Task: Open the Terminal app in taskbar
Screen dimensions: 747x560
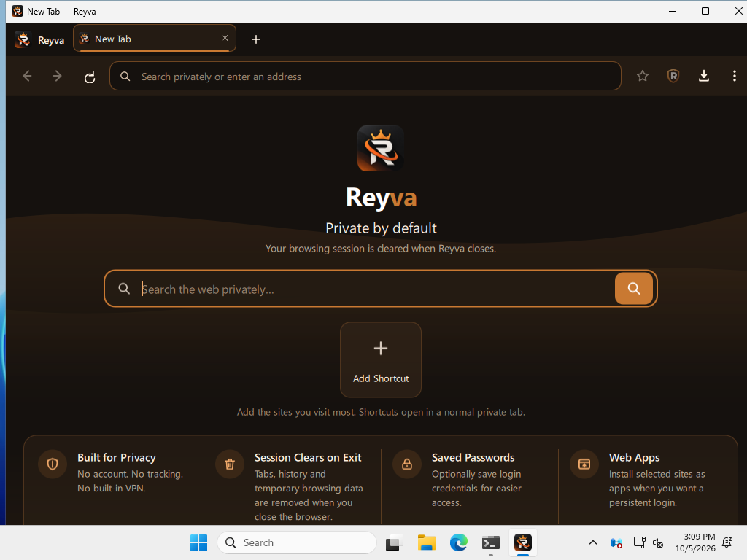Action: (x=491, y=542)
